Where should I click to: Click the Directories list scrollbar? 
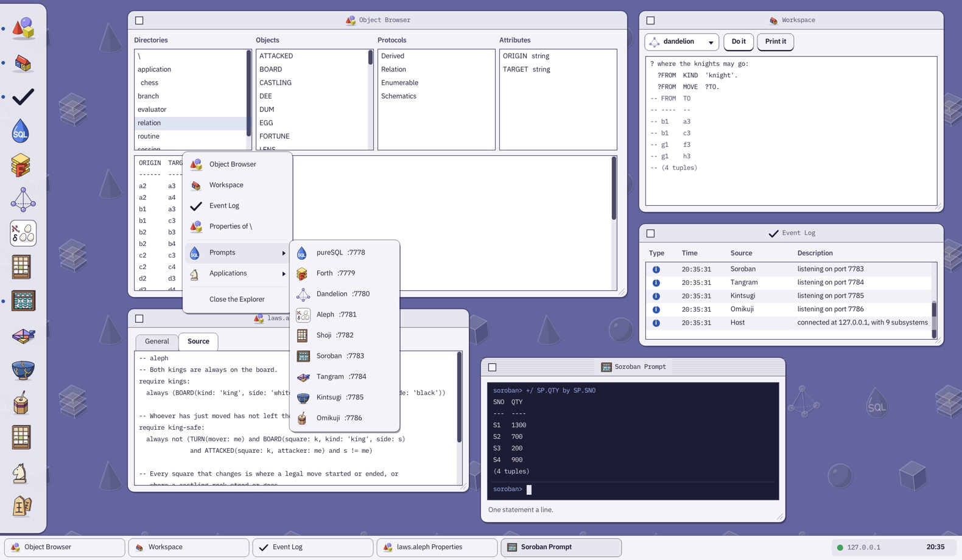tap(248, 93)
